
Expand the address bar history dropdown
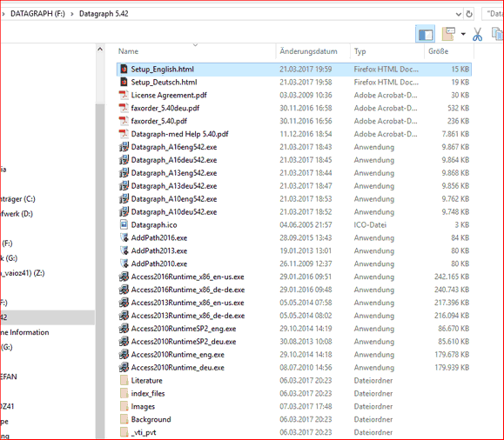(x=459, y=14)
